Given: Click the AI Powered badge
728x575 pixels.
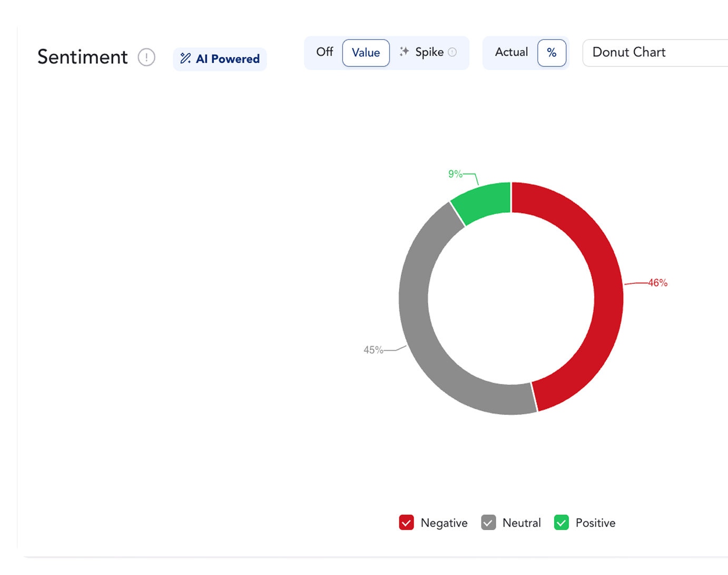Looking at the screenshot, I should click(220, 59).
